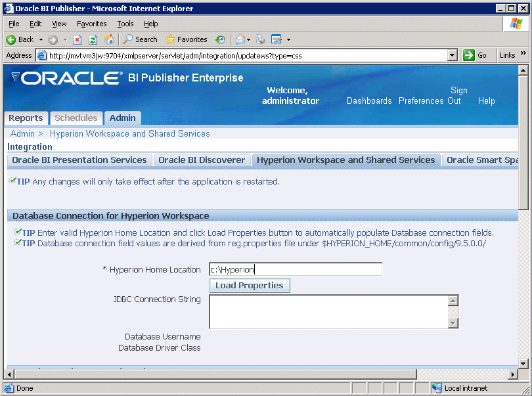Open Back button history dropdown arrow

click(41, 39)
